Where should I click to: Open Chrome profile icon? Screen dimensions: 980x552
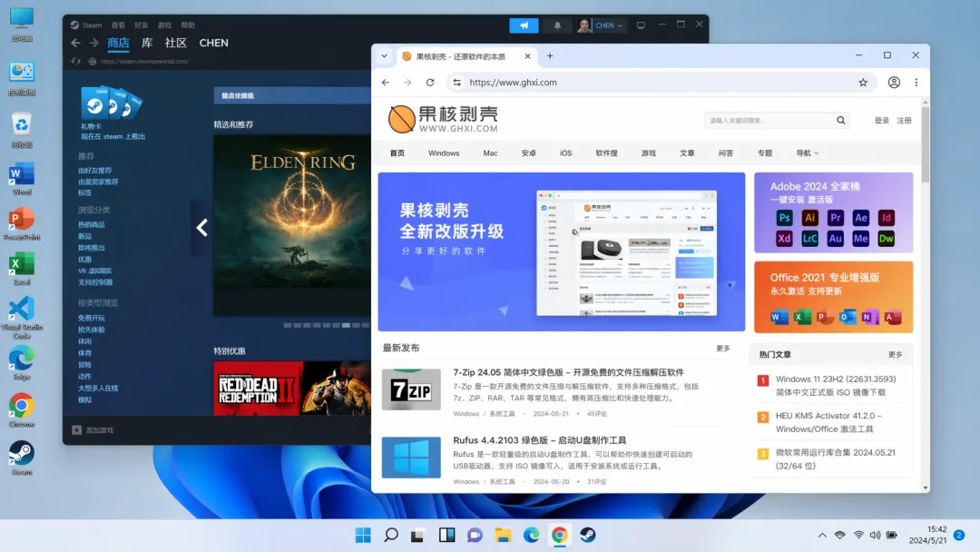tap(894, 83)
